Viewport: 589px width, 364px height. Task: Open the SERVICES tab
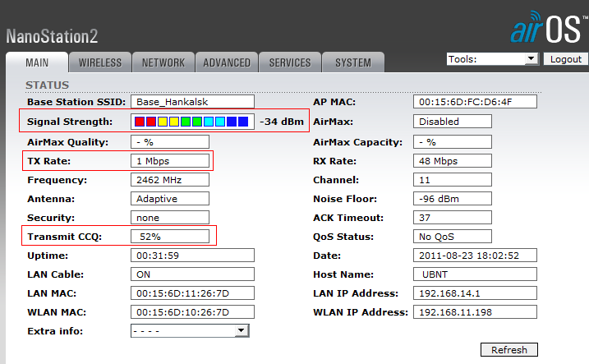(290, 62)
